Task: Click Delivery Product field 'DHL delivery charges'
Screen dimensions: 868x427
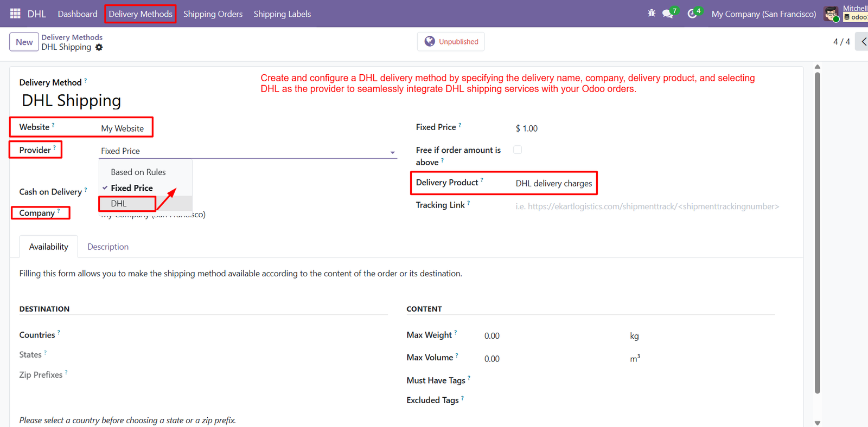Action: (x=554, y=184)
